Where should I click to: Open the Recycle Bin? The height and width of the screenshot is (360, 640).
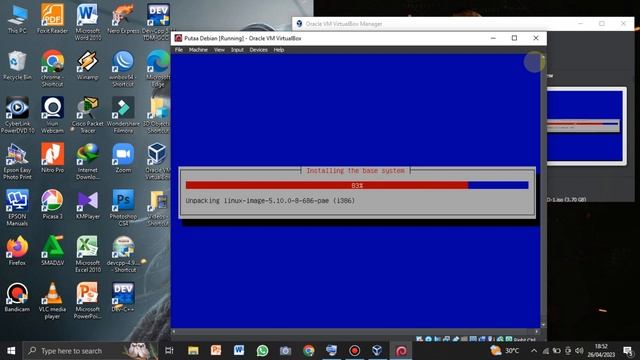[17, 65]
